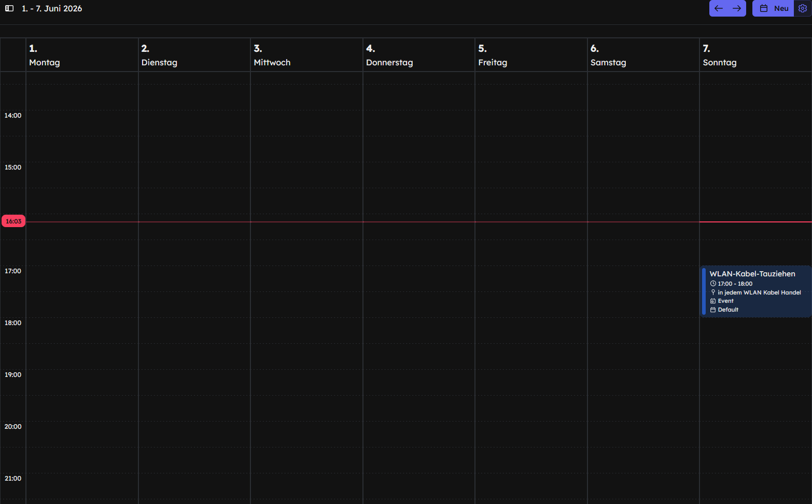Click the calendar icon beside Default
Image resolution: width=812 pixels, height=504 pixels.
[713, 310]
